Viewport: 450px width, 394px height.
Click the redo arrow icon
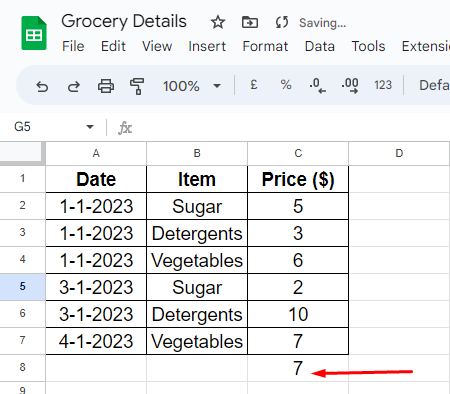coord(74,86)
